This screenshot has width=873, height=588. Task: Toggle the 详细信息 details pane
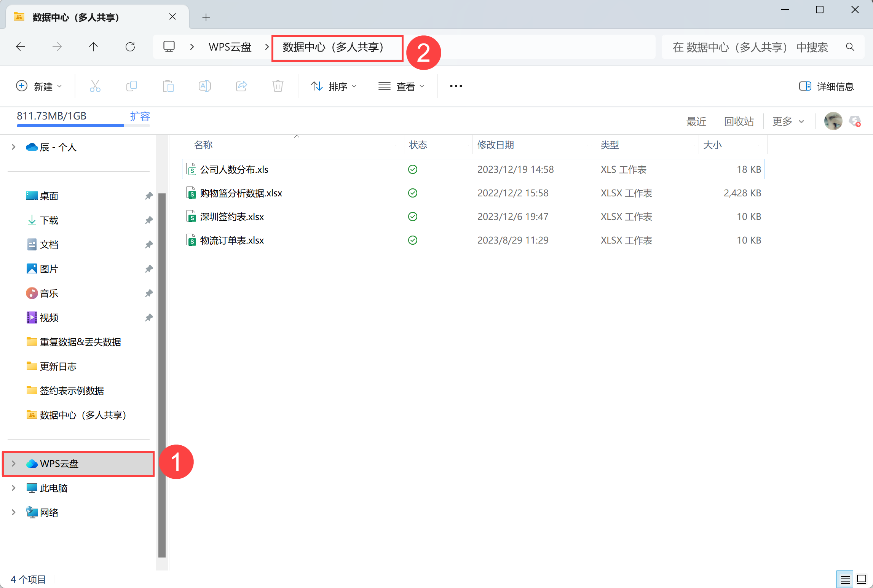click(826, 86)
